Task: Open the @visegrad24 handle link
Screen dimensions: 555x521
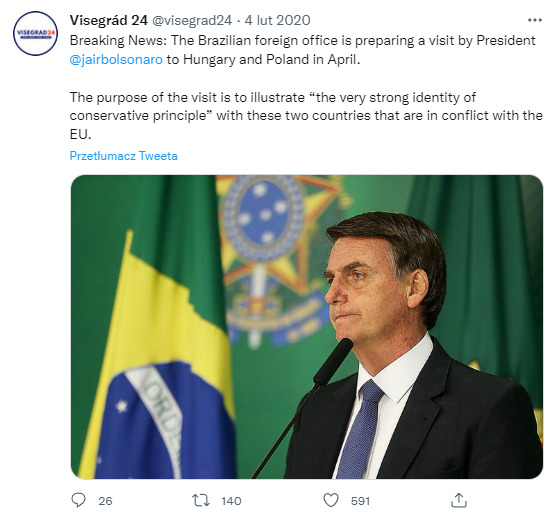Action: [x=192, y=21]
